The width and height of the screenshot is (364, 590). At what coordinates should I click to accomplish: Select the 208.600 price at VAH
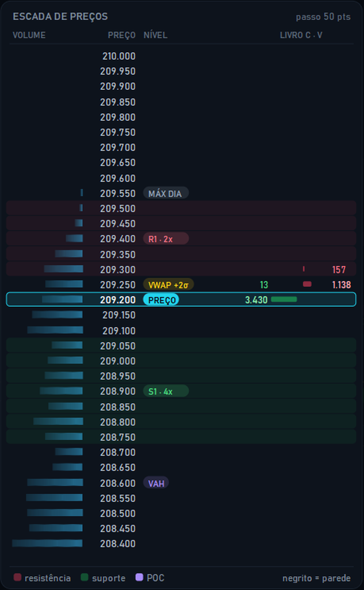(118, 483)
